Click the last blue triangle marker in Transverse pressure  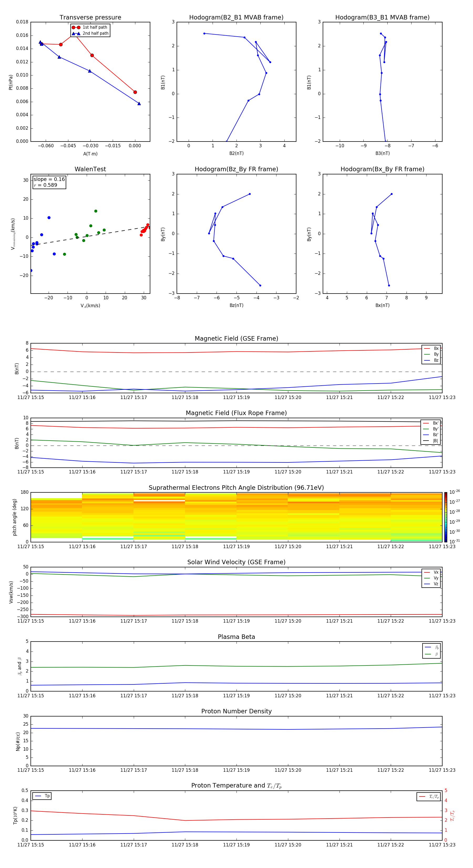pyautogui.click(x=139, y=103)
